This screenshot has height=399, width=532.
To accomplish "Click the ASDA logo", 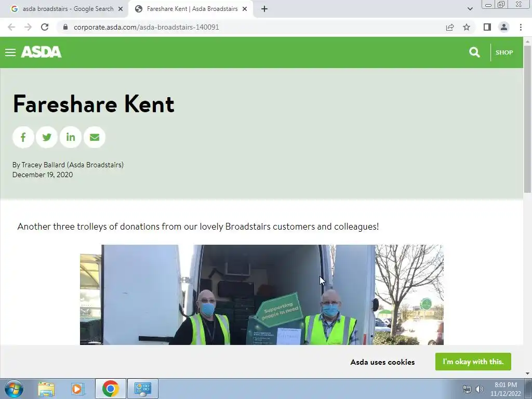I will [x=41, y=52].
